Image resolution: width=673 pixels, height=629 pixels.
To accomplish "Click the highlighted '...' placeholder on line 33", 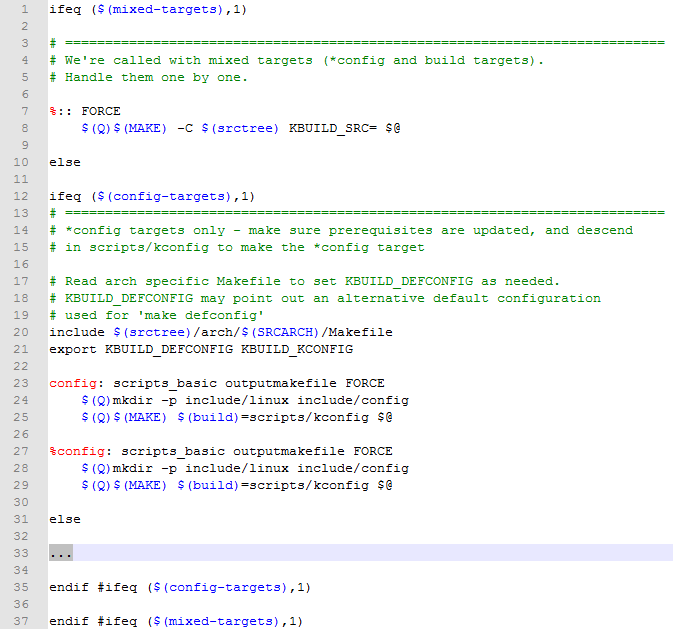I will tap(61, 553).
